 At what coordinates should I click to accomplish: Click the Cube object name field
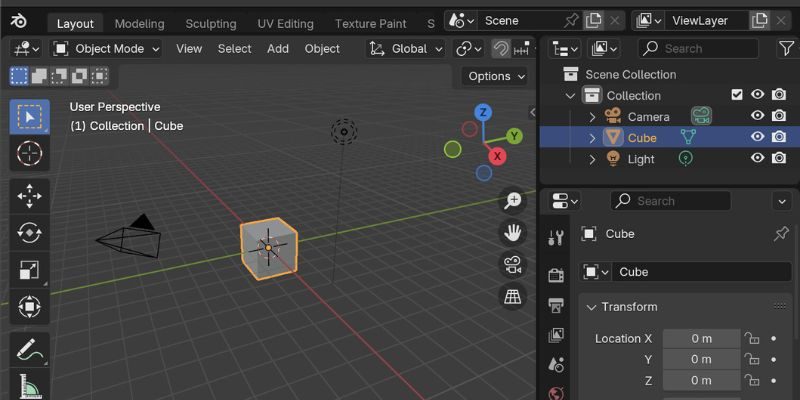click(702, 272)
